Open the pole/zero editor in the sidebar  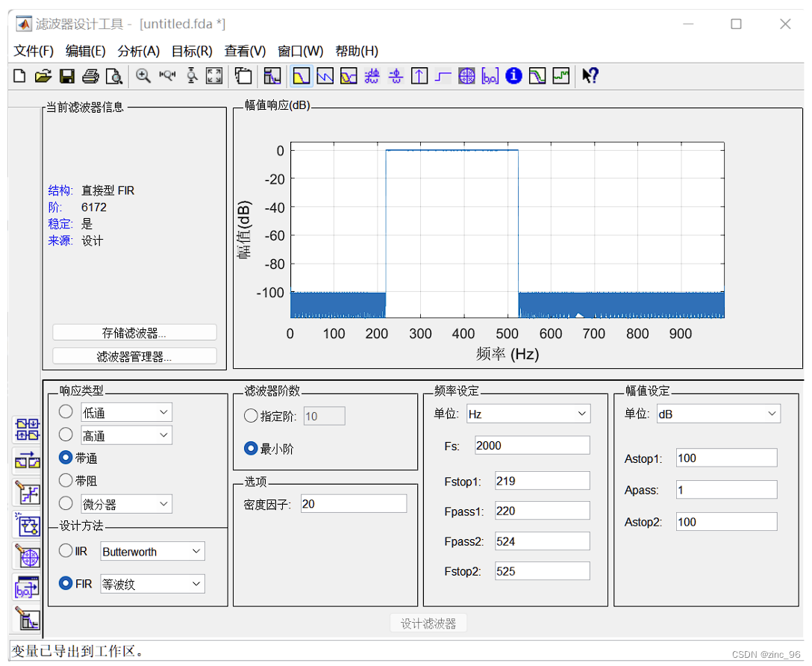click(x=26, y=557)
